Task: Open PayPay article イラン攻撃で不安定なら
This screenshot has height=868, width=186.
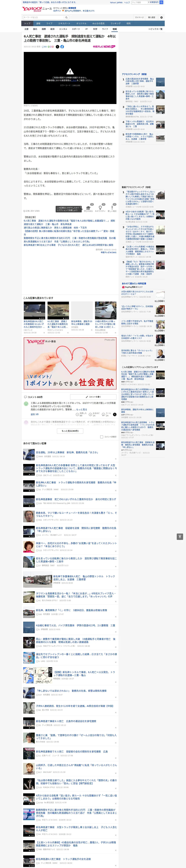Action: click(x=137, y=322)
